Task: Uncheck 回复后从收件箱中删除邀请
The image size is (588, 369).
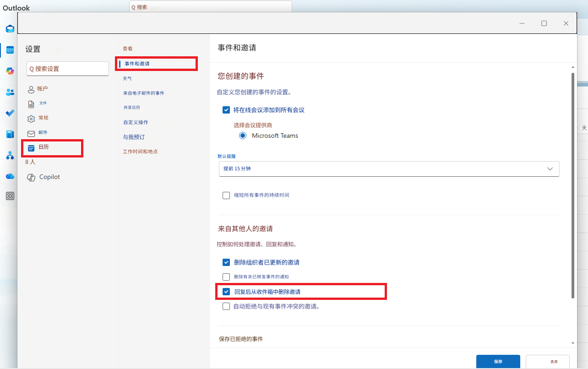Action: click(226, 292)
